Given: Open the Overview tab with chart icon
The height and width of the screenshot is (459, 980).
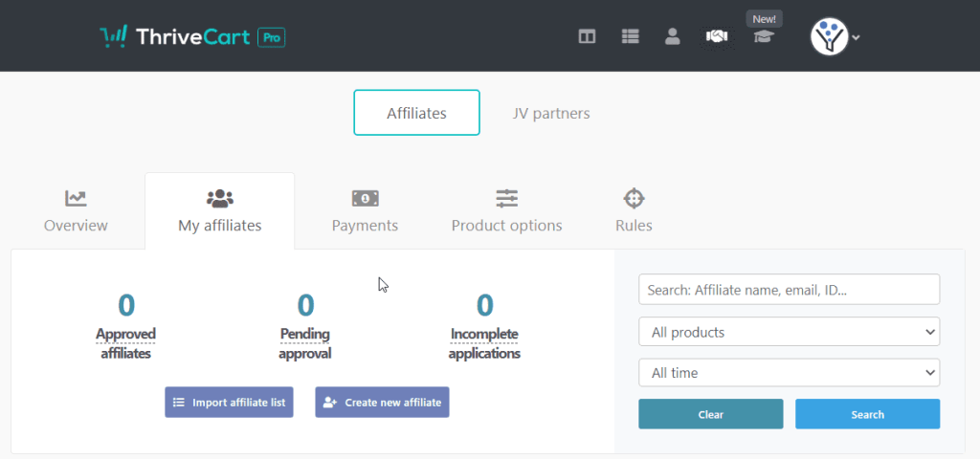Looking at the screenshot, I should 76,211.
